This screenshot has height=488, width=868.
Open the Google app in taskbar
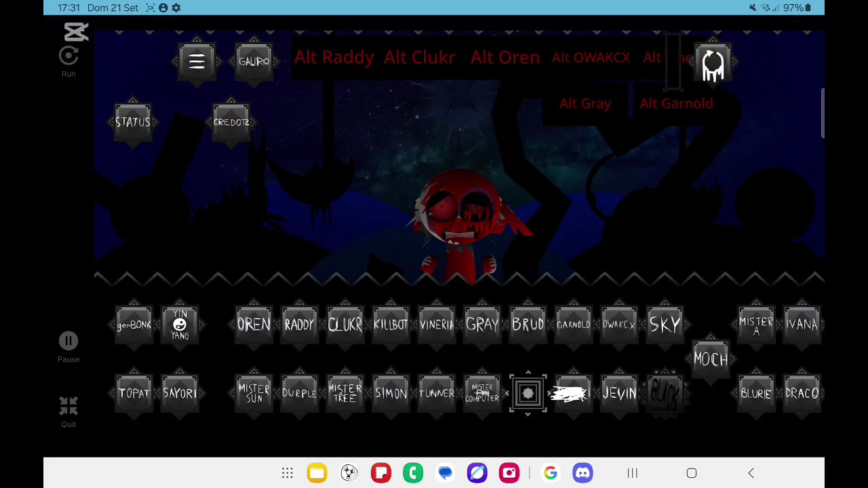click(550, 473)
